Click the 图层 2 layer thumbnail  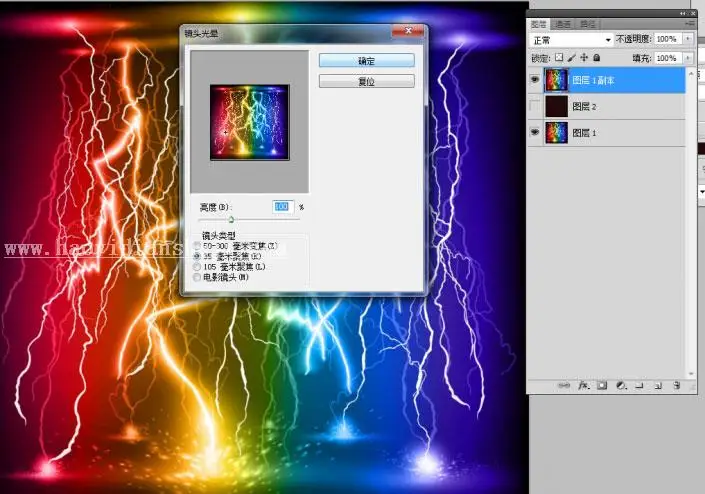point(556,106)
